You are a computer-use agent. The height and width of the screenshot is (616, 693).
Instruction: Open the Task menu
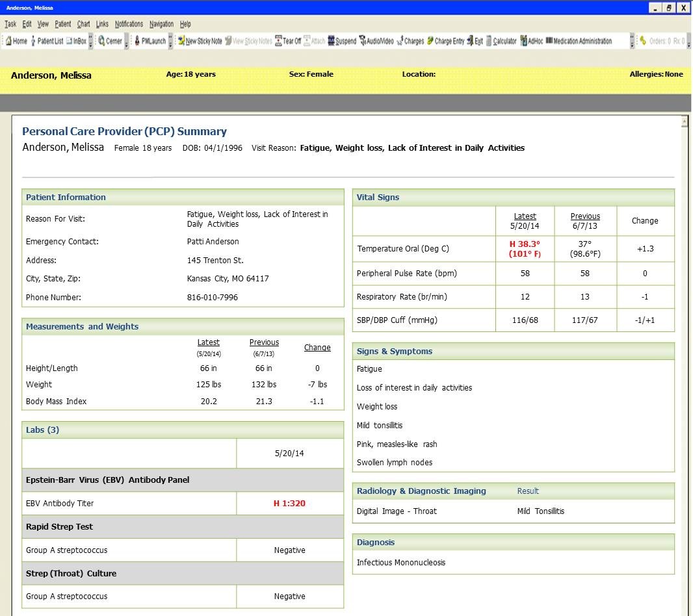[10, 24]
